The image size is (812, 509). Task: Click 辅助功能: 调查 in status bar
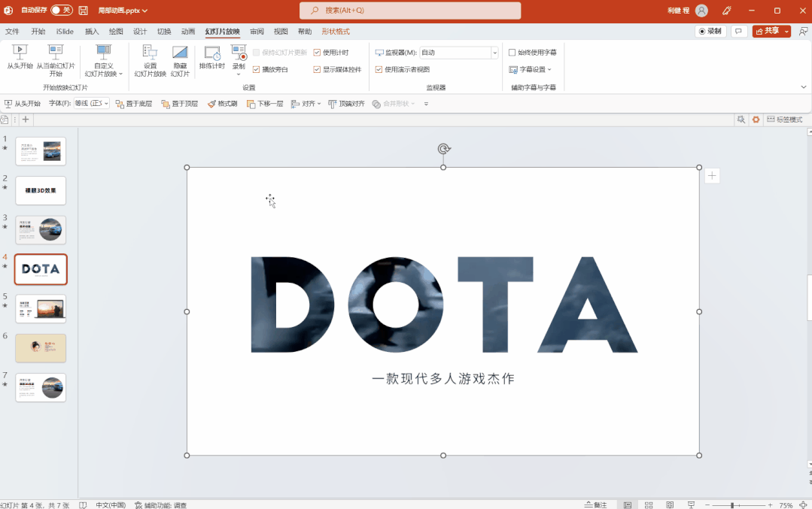click(160, 504)
